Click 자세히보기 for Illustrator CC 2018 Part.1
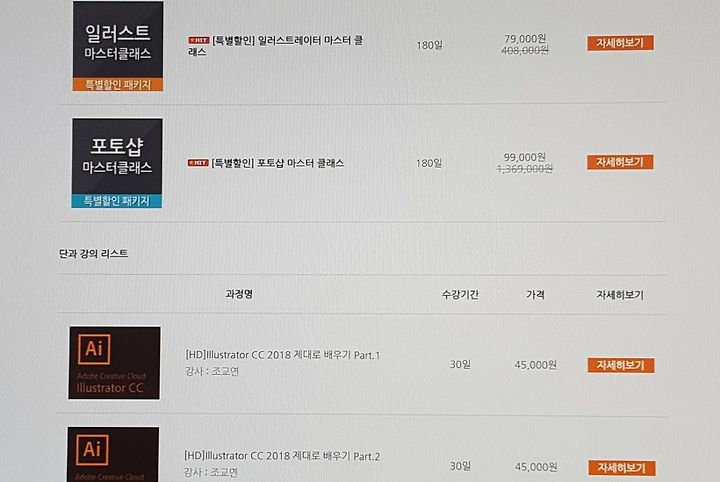 point(621,365)
